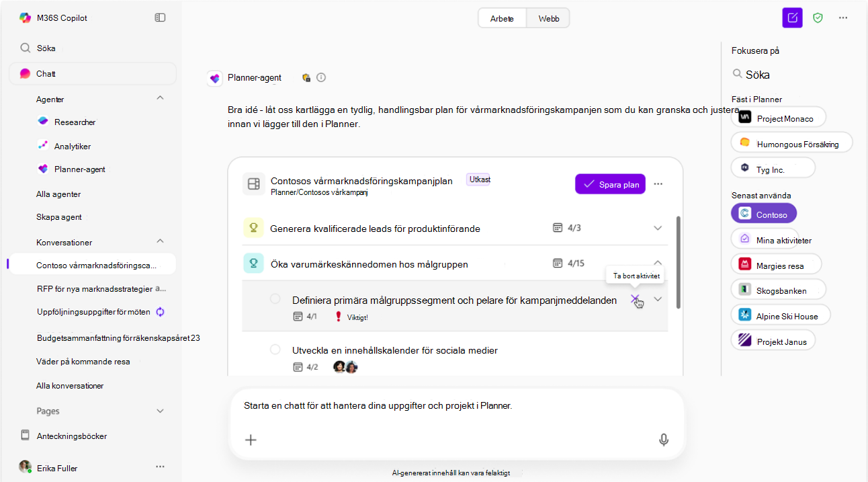Select the Contoso recent plan chip
Image resolution: width=868 pixels, height=482 pixels.
coord(764,214)
